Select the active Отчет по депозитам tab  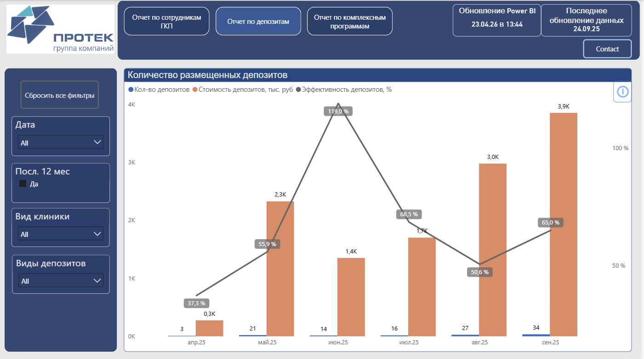pos(258,21)
